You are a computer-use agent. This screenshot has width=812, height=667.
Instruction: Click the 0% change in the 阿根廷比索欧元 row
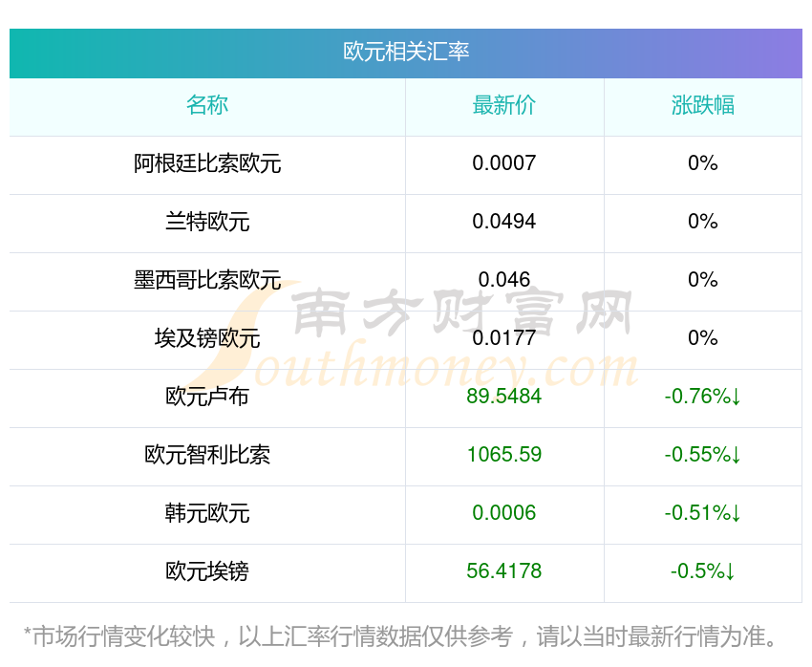coord(703,163)
